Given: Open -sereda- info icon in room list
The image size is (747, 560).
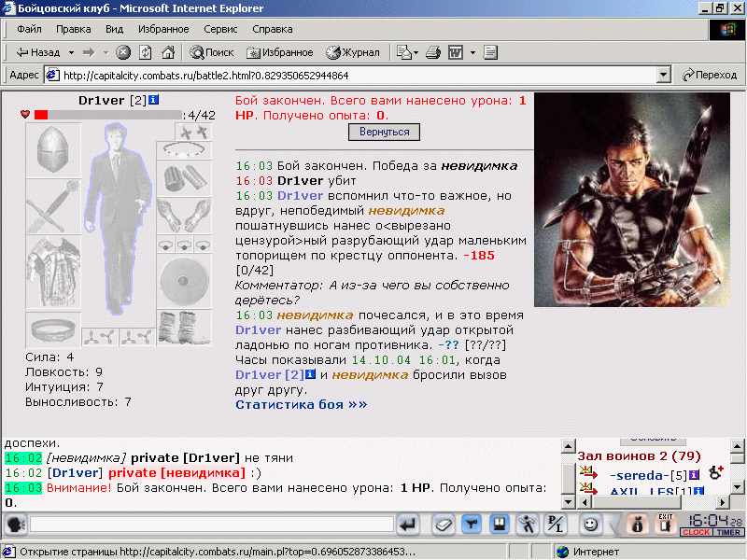Looking at the screenshot, I should pos(694,475).
